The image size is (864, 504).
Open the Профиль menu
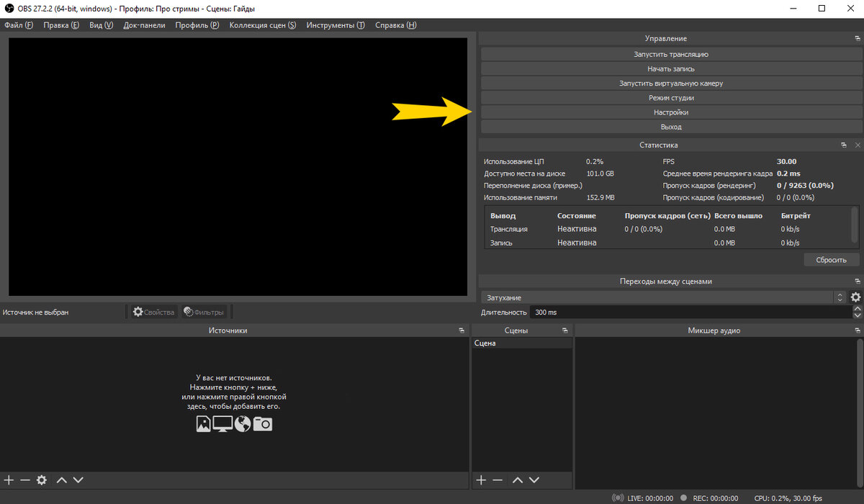[x=197, y=25]
